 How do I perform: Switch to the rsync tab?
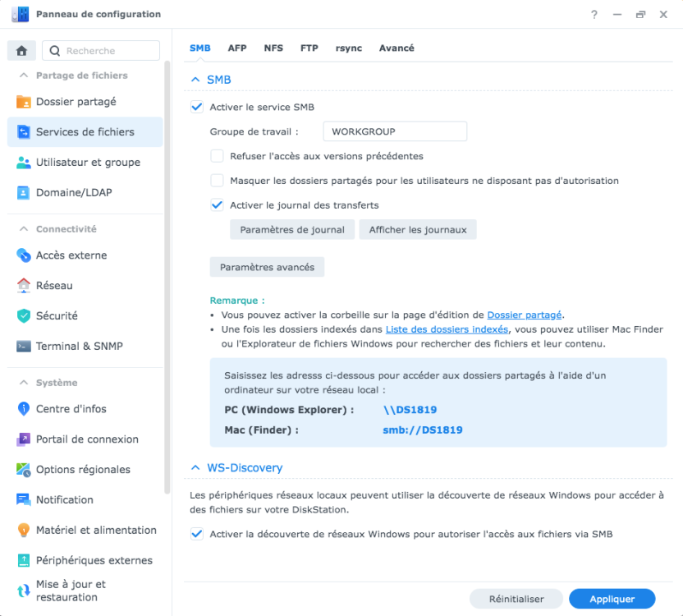pyautogui.click(x=349, y=48)
